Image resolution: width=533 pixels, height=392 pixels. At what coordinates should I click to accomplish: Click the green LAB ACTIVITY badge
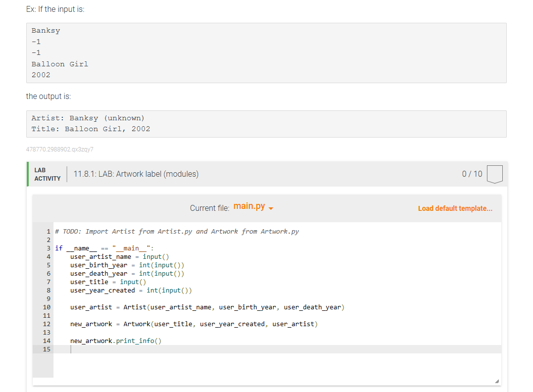tap(47, 173)
